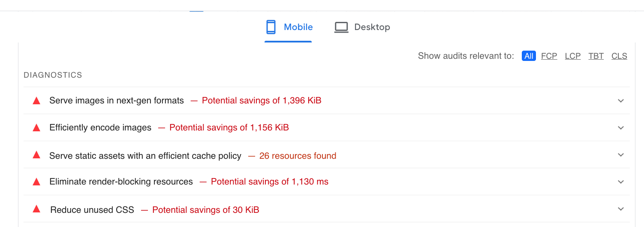Image resolution: width=644 pixels, height=227 pixels.
Task: Switch to the Desktop tab
Action: pyautogui.click(x=362, y=27)
